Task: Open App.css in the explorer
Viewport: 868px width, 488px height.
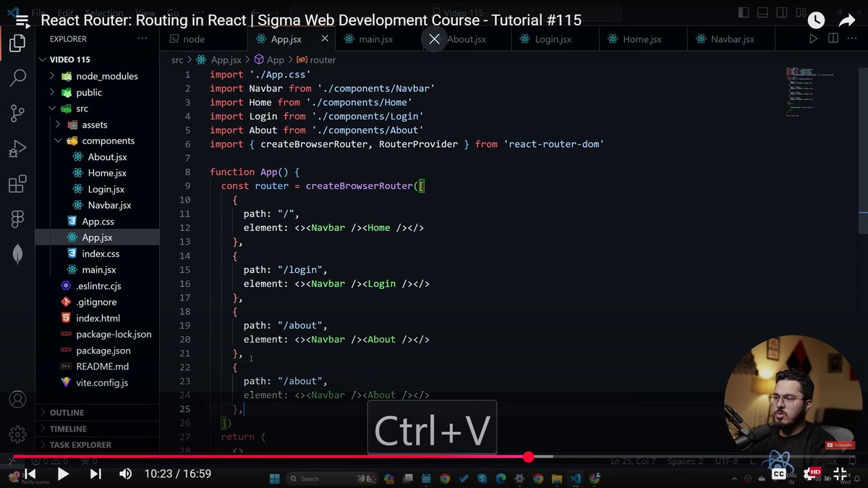Action: pyautogui.click(x=97, y=222)
